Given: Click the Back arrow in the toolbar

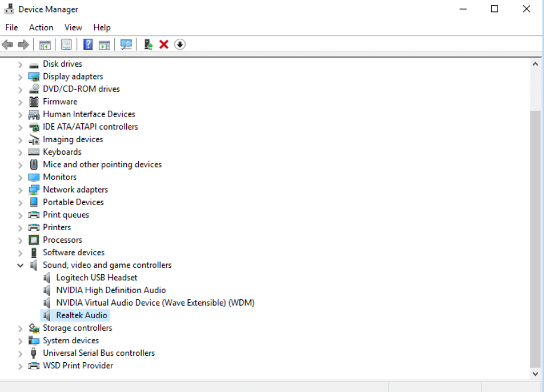Looking at the screenshot, I should pos(8,45).
